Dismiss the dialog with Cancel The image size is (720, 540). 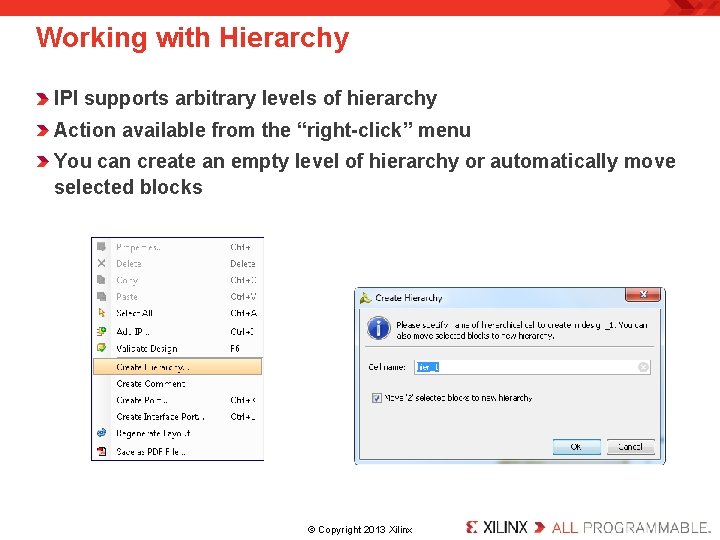(630, 446)
